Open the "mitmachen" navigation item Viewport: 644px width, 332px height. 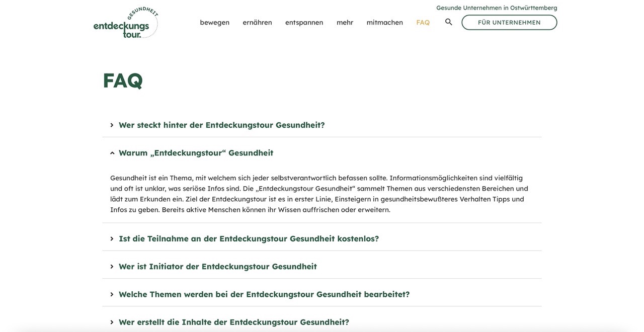coord(384,22)
